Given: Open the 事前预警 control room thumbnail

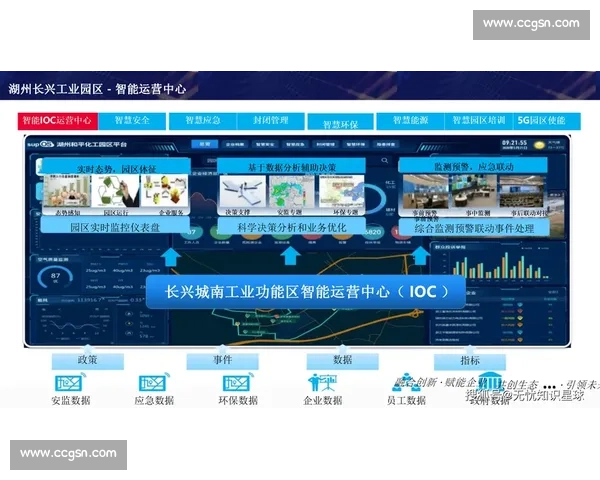Looking at the screenshot, I should (426, 191).
